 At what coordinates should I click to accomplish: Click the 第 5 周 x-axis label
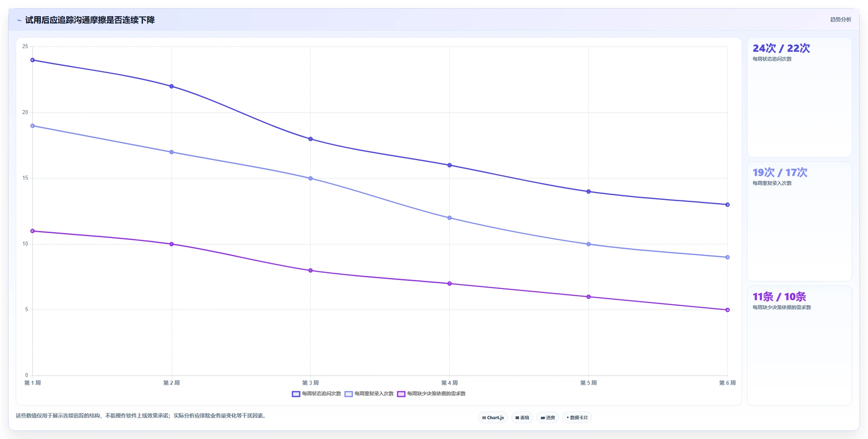[x=589, y=383]
